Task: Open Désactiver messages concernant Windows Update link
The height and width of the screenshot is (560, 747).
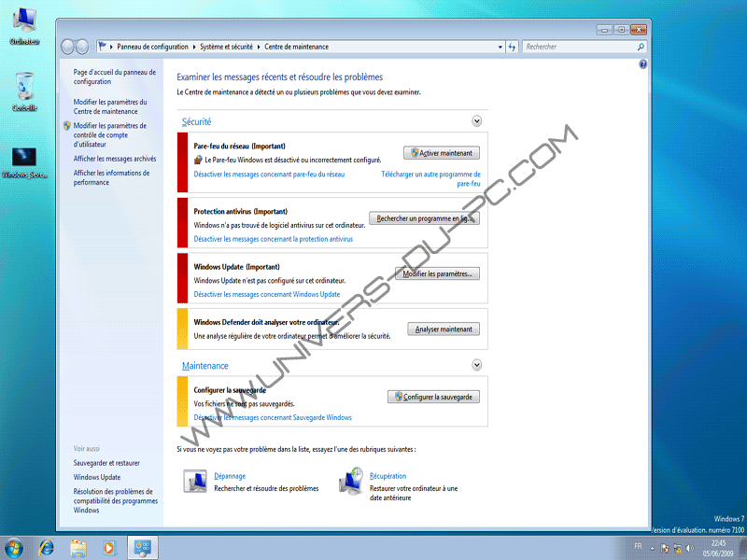Action: click(x=267, y=294)
